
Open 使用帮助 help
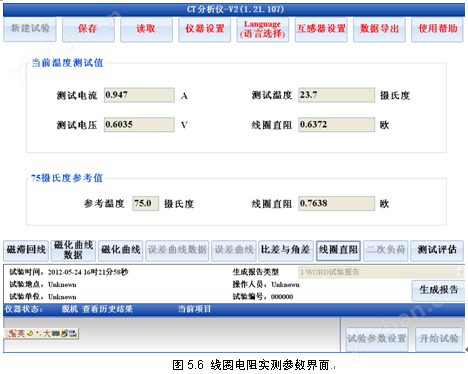point(437,29)
